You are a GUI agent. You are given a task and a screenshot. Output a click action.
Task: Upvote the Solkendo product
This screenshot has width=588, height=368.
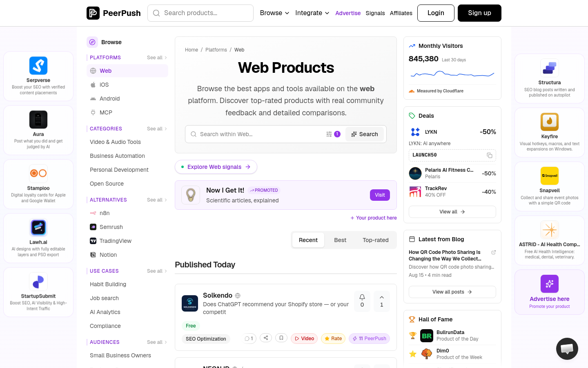pos(382,301)
